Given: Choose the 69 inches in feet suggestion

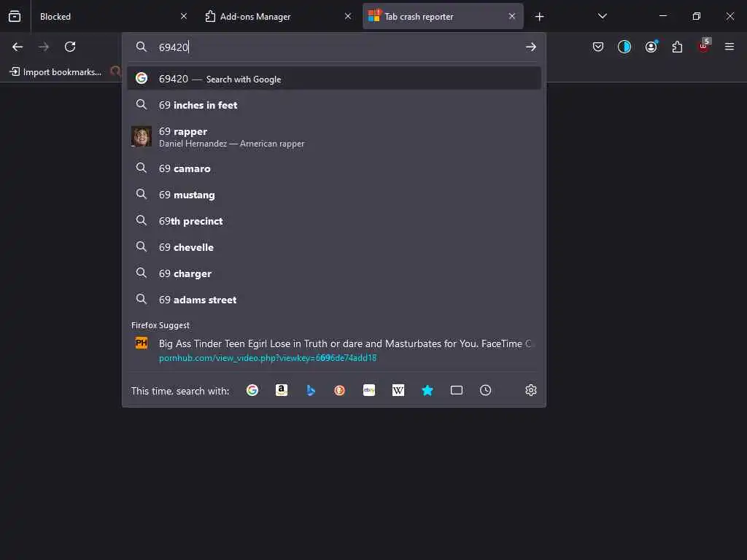Looking at the screenshot, I should pos(334,105).
